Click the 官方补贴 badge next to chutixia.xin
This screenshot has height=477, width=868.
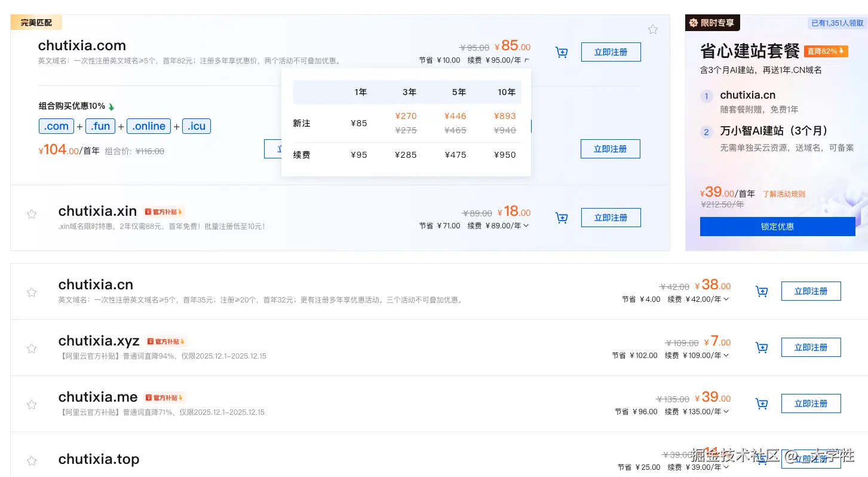(163, 211)
